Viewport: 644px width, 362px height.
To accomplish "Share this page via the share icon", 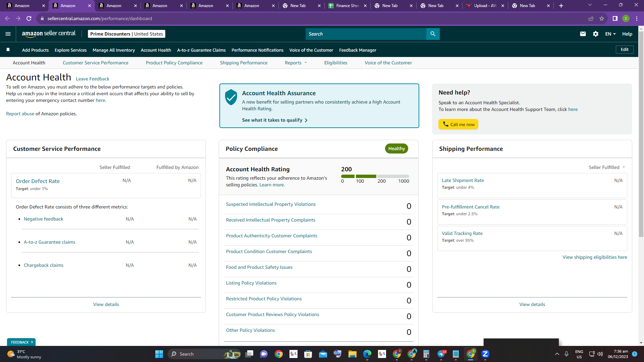I will (x=591, y=18).
